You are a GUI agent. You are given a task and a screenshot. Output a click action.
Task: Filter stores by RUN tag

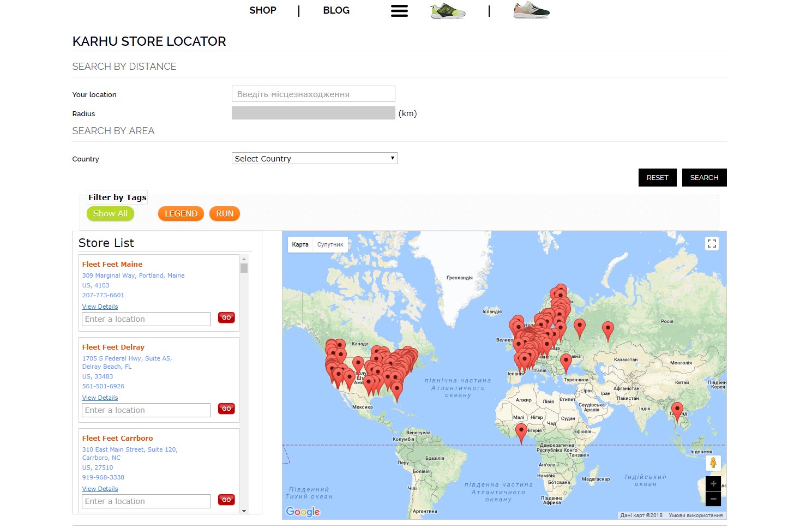pos(225,214)
